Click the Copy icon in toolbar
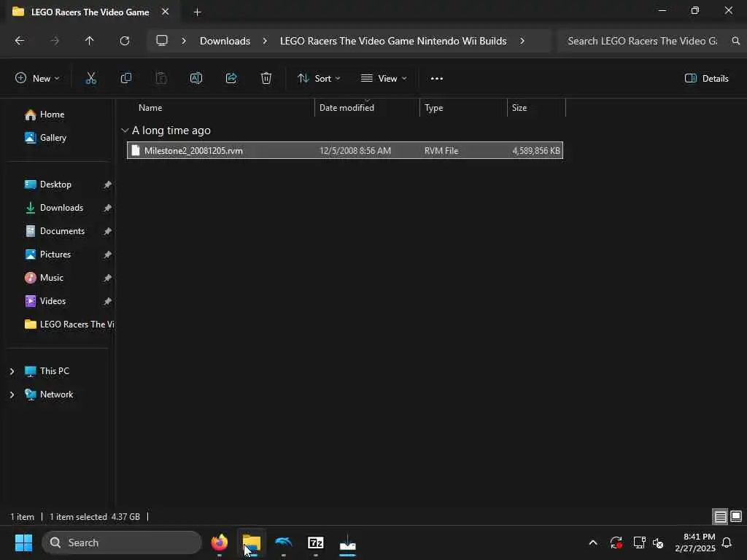 pyautogui.click(x=125, y=79)
